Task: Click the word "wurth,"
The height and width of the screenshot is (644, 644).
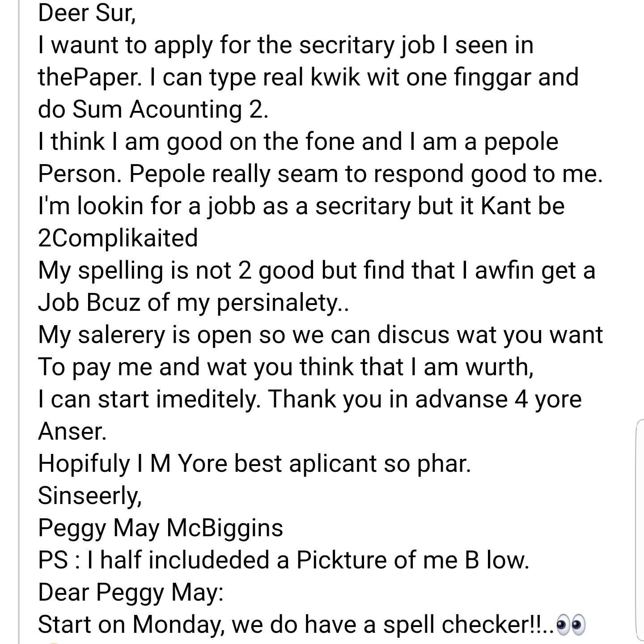Action: (499, 367)
